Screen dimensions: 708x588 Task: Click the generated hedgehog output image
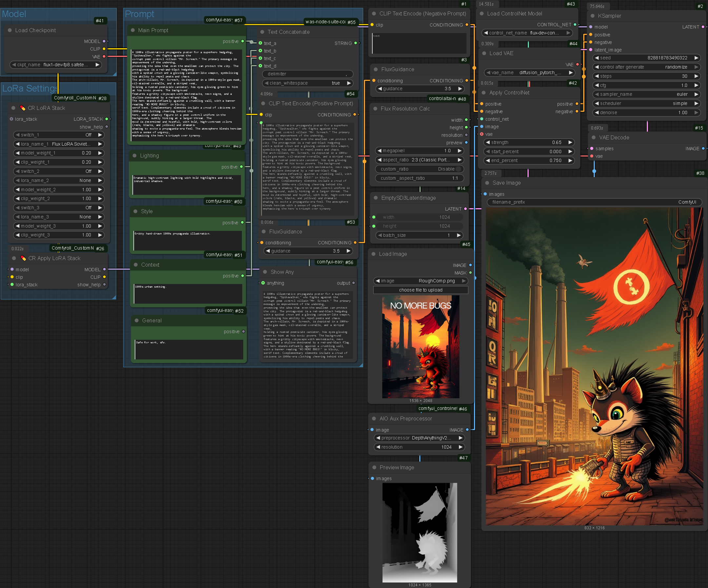594,366
